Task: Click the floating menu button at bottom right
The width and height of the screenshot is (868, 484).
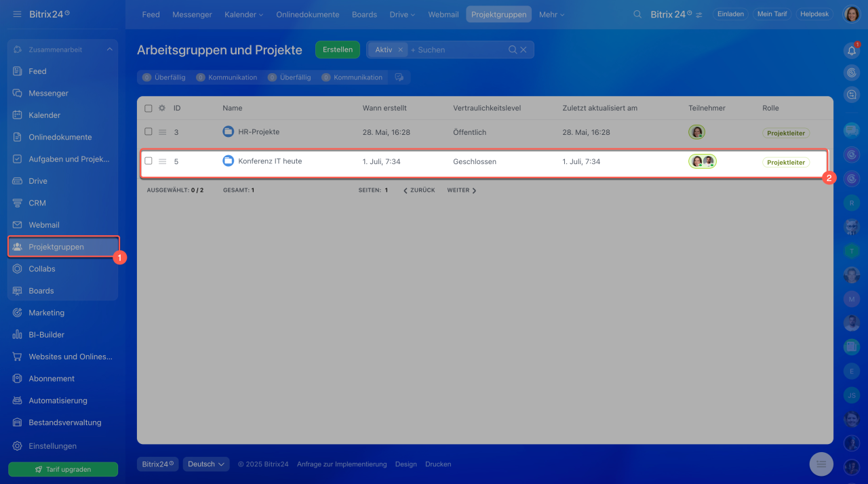Action: [821, 464]
